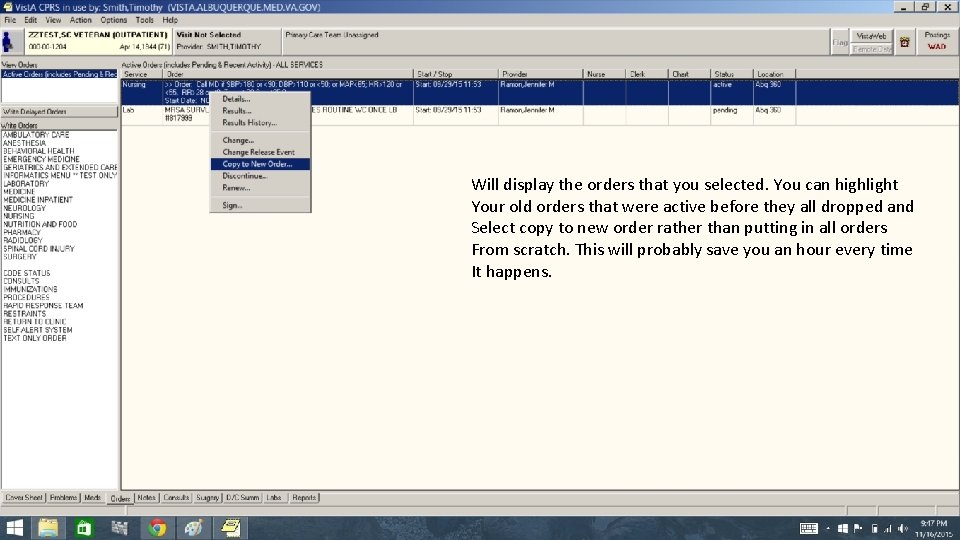Choose Discontinue in the context menu
This screenshot has width=960, height=540.
click(x=260, y=176)
